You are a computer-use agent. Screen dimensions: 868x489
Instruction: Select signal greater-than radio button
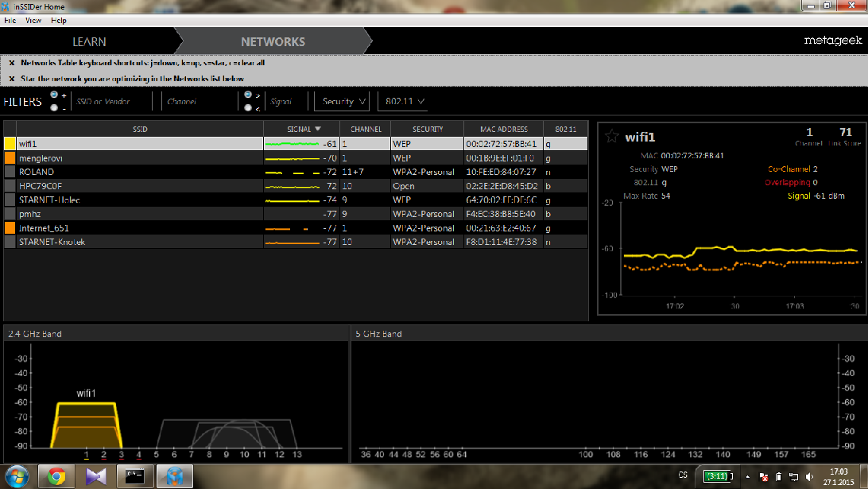tap(248, 95)
